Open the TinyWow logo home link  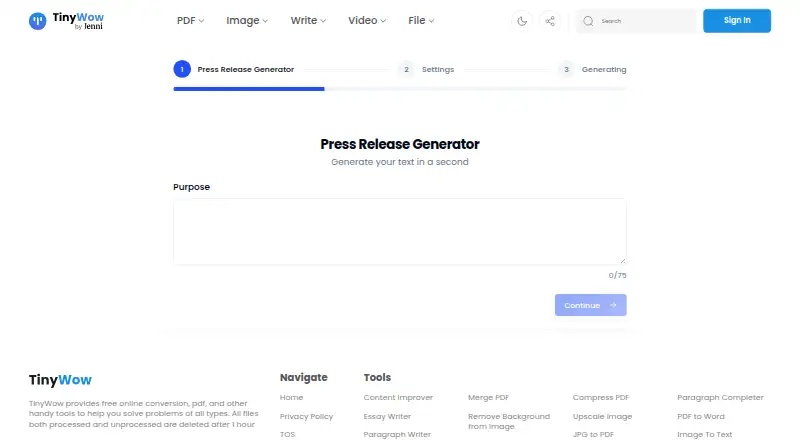(66, 21)
